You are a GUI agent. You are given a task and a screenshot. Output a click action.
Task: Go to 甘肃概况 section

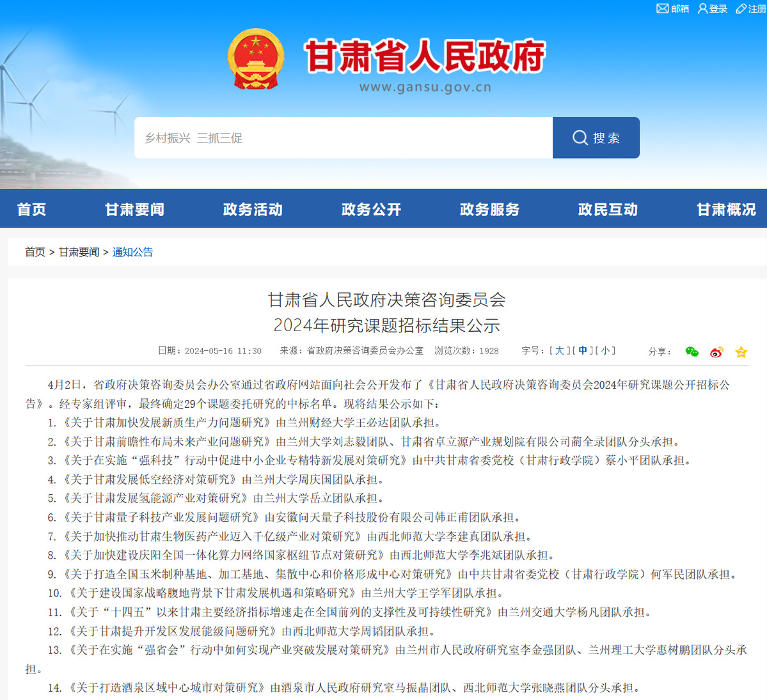pyautogui.click(x=726, y=209)
